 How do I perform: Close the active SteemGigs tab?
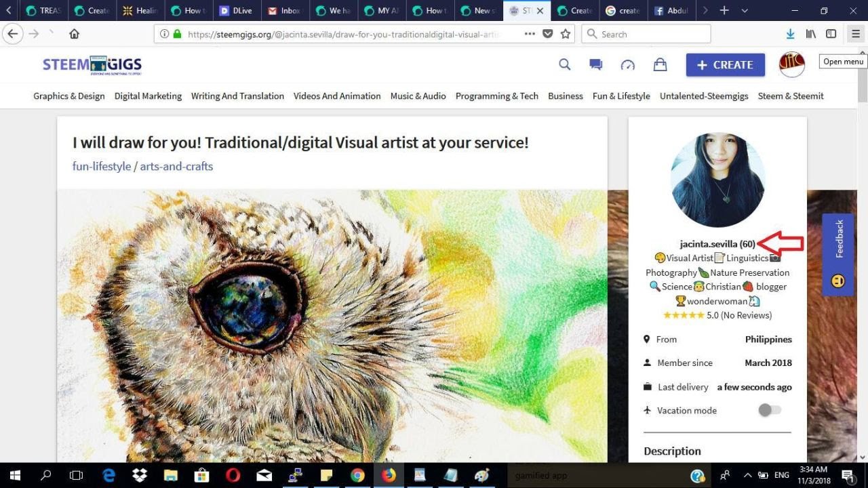pyautogui.click(x=540, y=11)
